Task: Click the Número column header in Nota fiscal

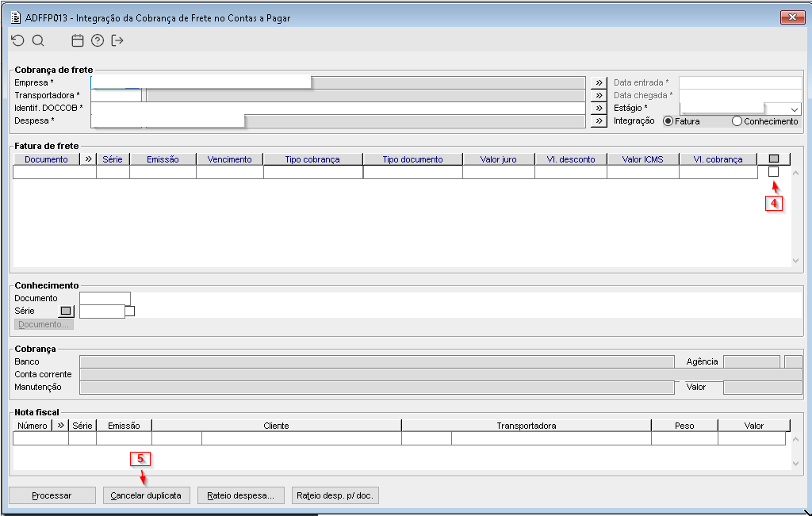Action: point(32,425)
